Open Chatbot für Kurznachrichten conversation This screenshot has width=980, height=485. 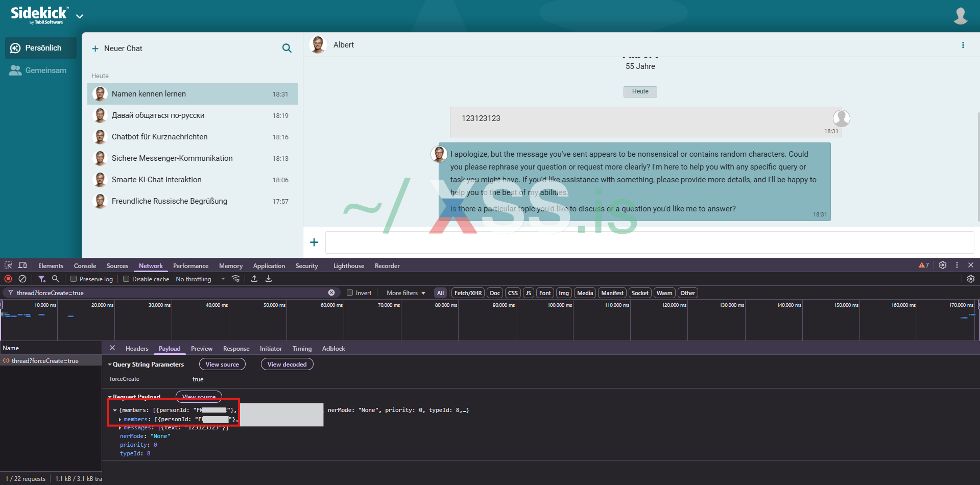point(193,137)
